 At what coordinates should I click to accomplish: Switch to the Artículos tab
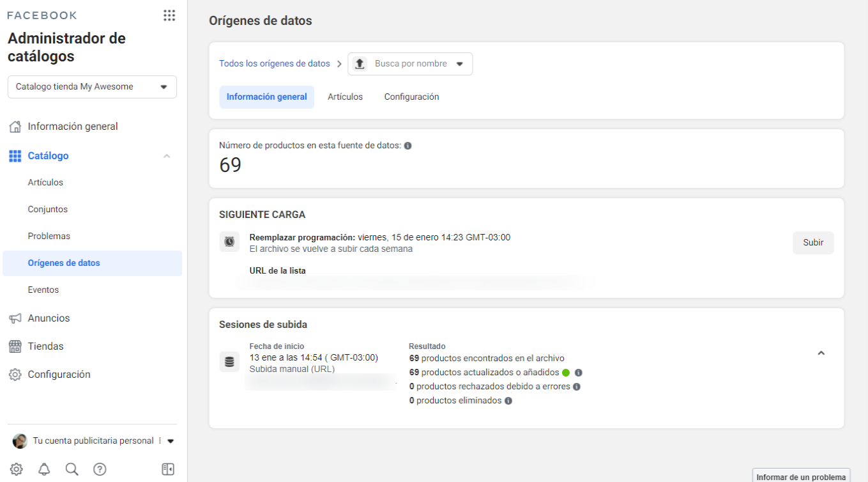[346, 97]
